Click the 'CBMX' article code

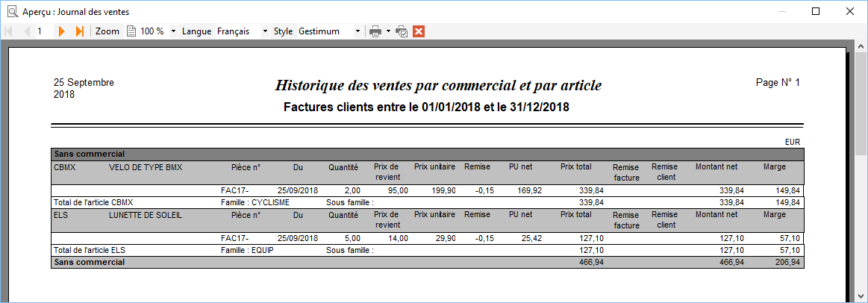(x=64, y=166)
